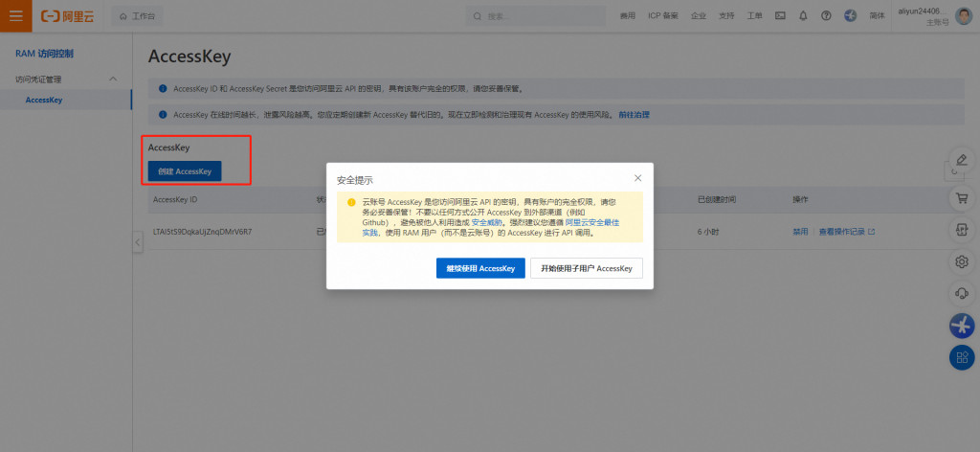Open the 支持 menu
This screenshot has width=980, height=452.
[x=726, y=16]
